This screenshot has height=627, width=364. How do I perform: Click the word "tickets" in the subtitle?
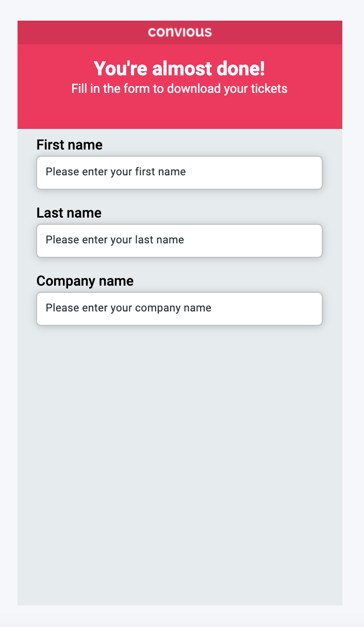pos(269,89)
